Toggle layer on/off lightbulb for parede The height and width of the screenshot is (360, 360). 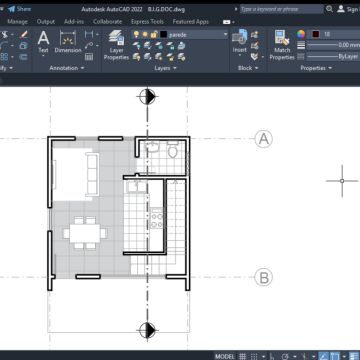(136, 34)
